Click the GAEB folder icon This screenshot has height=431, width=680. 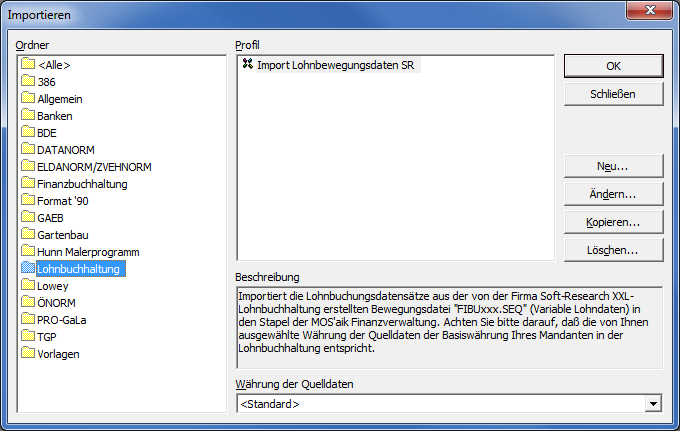28,217
